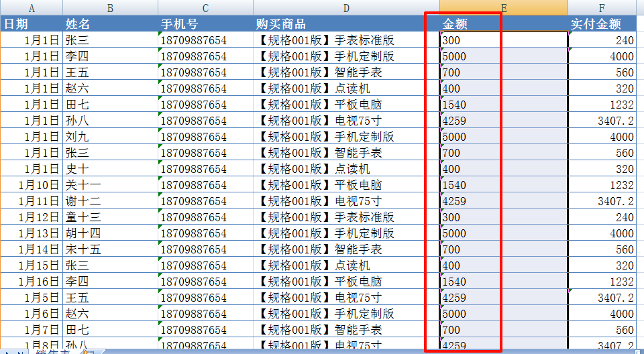Click the 购买商品 header cell
This screenshot has width=644, height=354.
click(x=346, y=24)
